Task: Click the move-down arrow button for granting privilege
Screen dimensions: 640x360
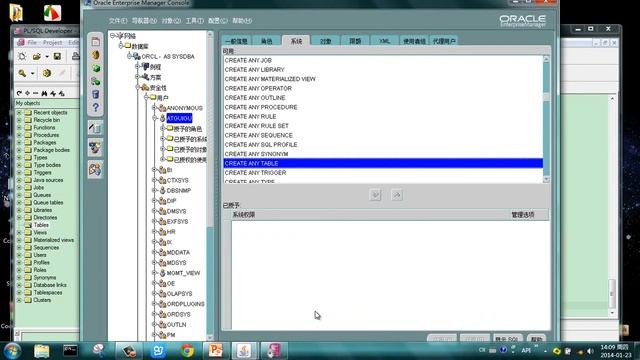Action: (x=376, y=195)
